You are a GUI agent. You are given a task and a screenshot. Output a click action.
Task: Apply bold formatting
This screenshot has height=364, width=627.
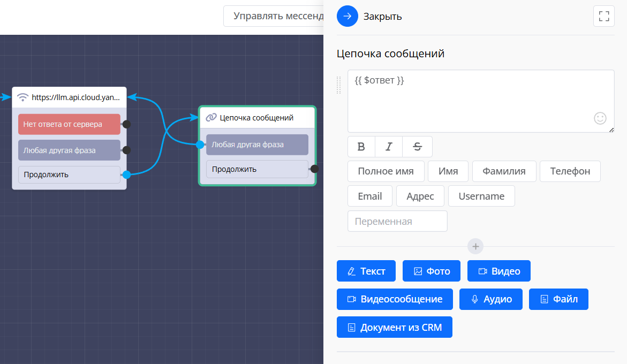[361, 147]
